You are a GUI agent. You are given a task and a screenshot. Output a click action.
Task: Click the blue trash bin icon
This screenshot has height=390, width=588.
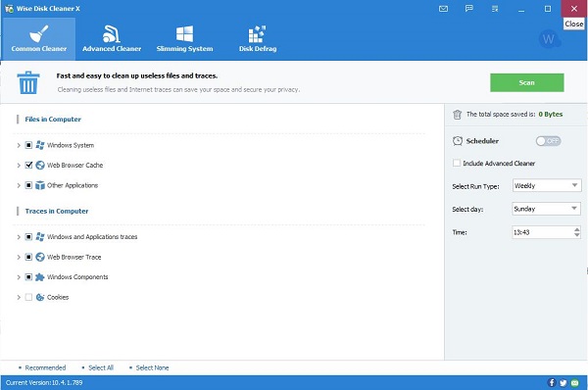click(x=28, y=82)
